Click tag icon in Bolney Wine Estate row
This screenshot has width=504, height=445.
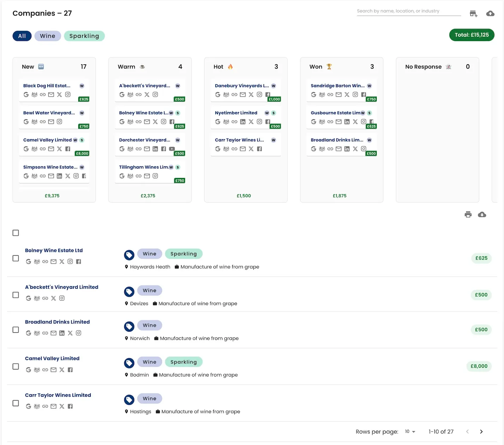pos(129,255)
